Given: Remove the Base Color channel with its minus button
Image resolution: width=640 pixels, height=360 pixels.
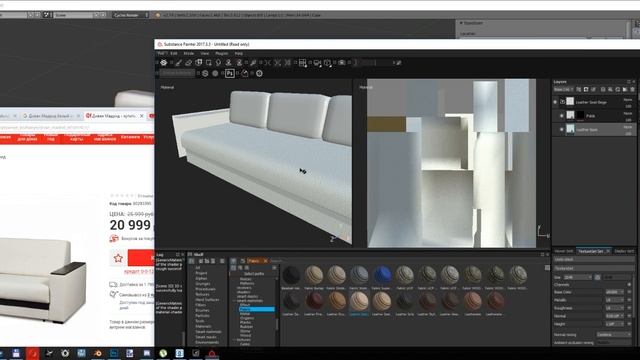Looking at the screenshot, I should pos(630,292).
